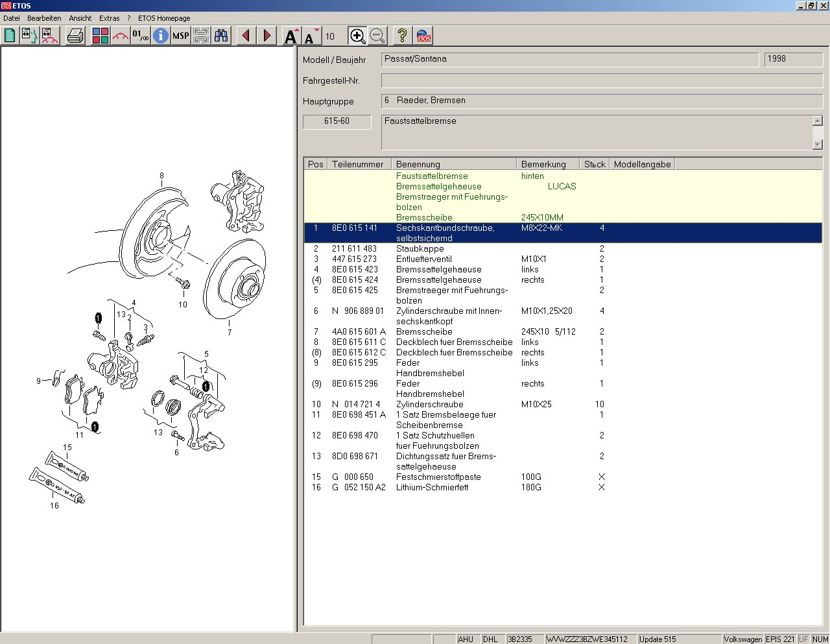Select part row 4A0 615 601 A Bremsscheibe
This screenshot has width=830, height=644.
tap(563, 331)
